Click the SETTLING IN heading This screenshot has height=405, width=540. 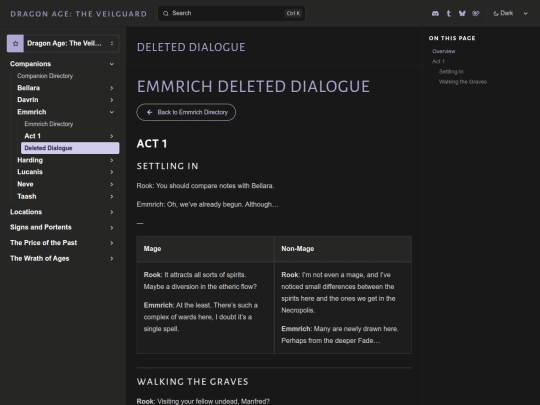[167, 166]
